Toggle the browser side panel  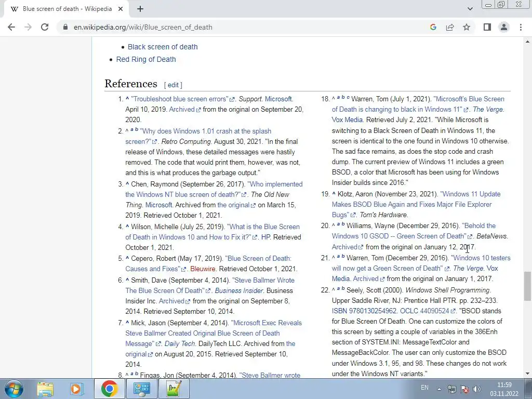(x=487, y=27)
